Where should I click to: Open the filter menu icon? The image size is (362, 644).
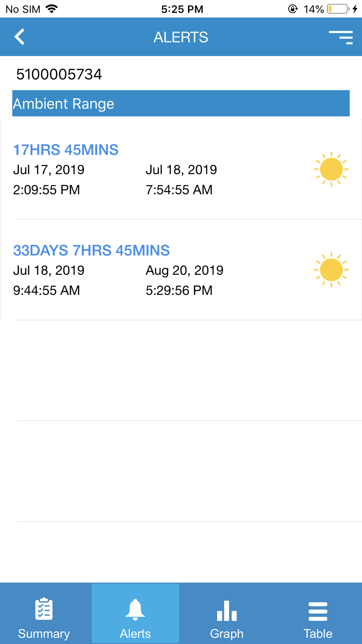point(341,37)
